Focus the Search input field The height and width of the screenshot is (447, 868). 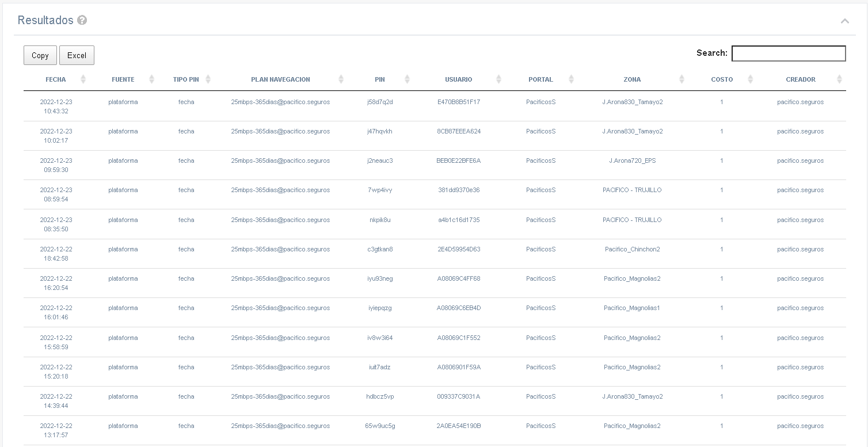coord(789,54)
